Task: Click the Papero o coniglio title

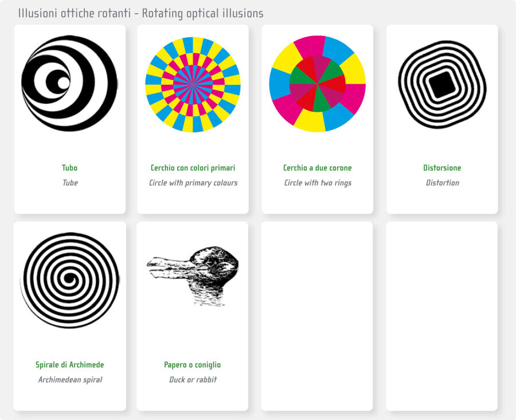Action: [x=193, y=365]
